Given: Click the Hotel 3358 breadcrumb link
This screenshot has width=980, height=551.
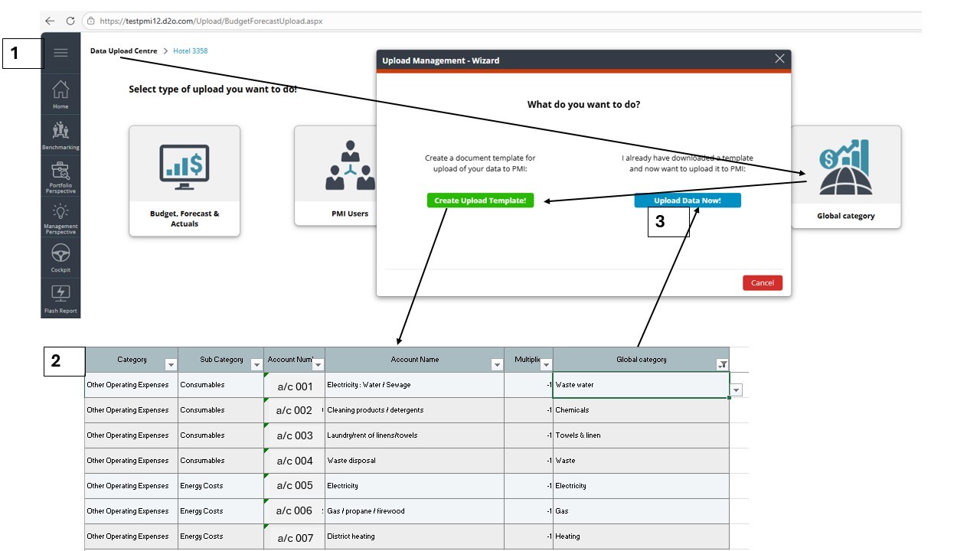Looking at the screenshot, I should tap(190, 51).
